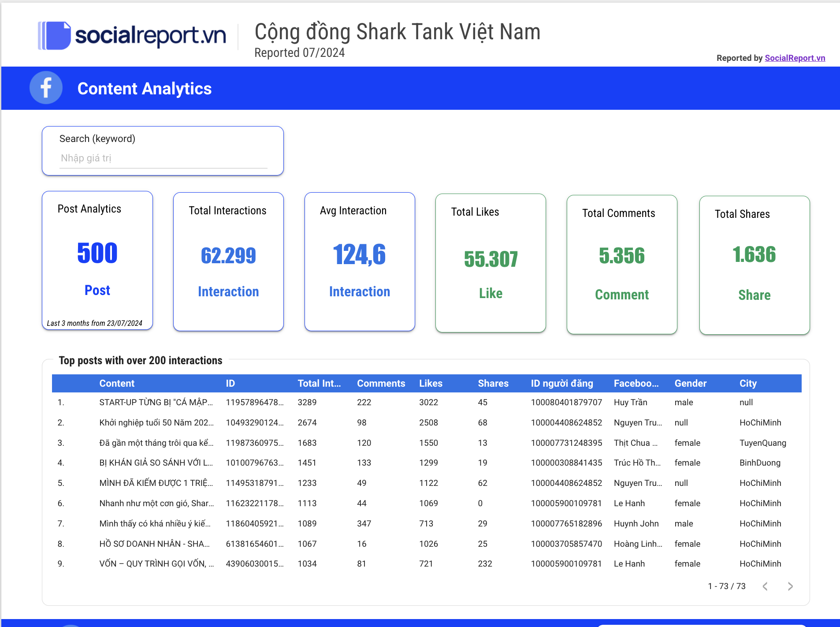Screen dimensions: 840x627
Task: Select the Total Interactions 62.299 card
Action: click(228, 261)
